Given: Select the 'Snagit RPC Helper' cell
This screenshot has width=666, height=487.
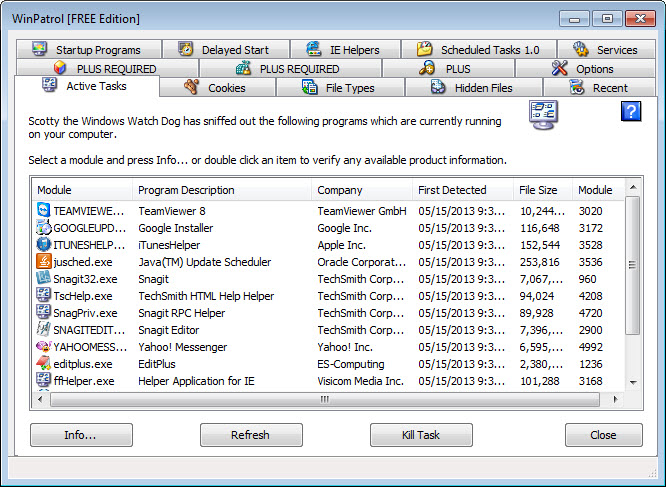Looking at the screenshot, I should tap(181, 313).
